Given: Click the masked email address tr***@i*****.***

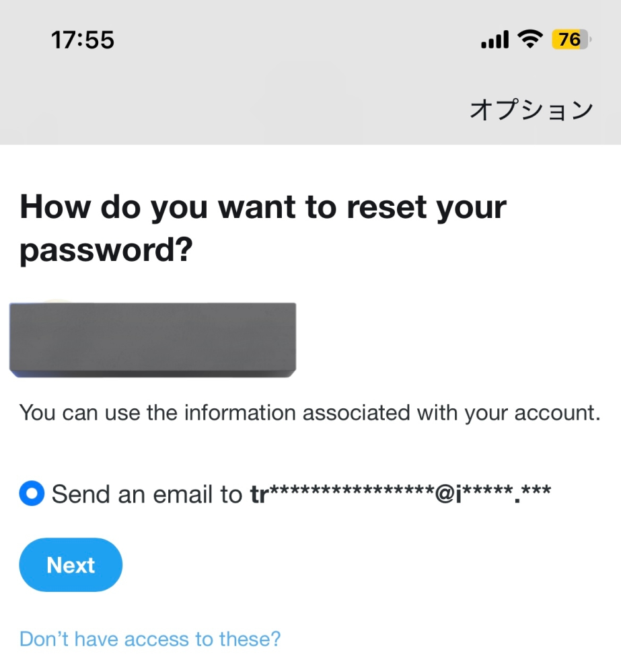Looking at the screenshot, I should click(401, 493).
